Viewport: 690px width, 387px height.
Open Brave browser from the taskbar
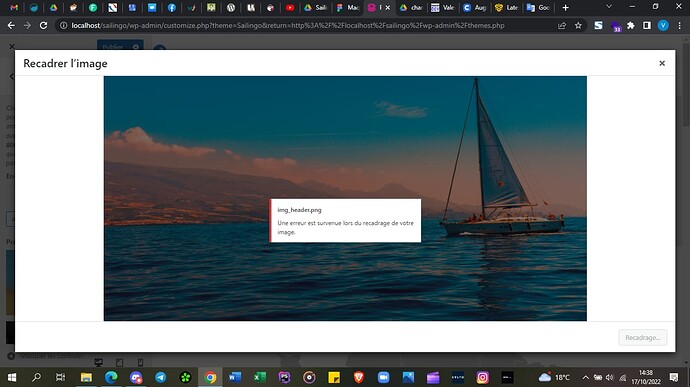point(359,377)
